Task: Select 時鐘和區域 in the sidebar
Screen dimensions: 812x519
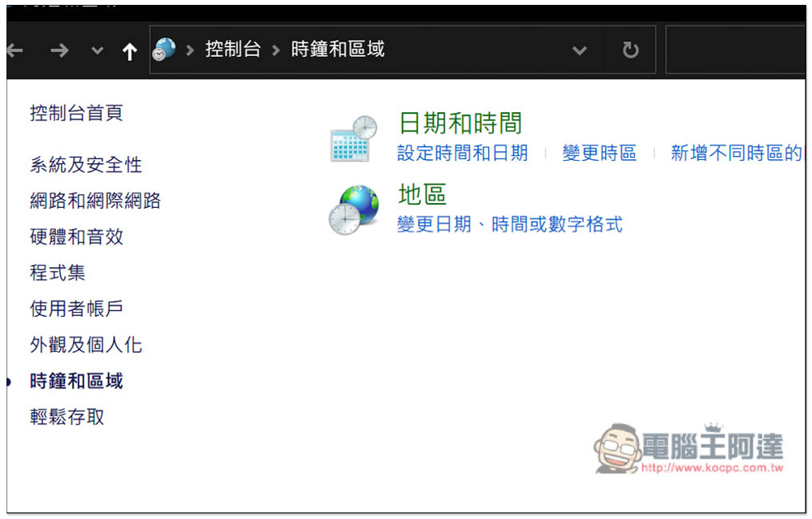Action: [76, 381]
